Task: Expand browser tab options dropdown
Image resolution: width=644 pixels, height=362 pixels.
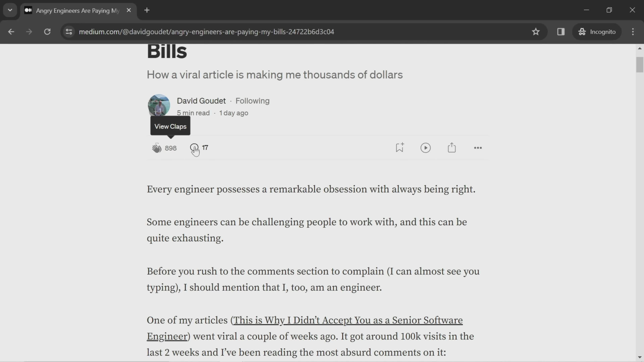Action: [x=10, y=10]
